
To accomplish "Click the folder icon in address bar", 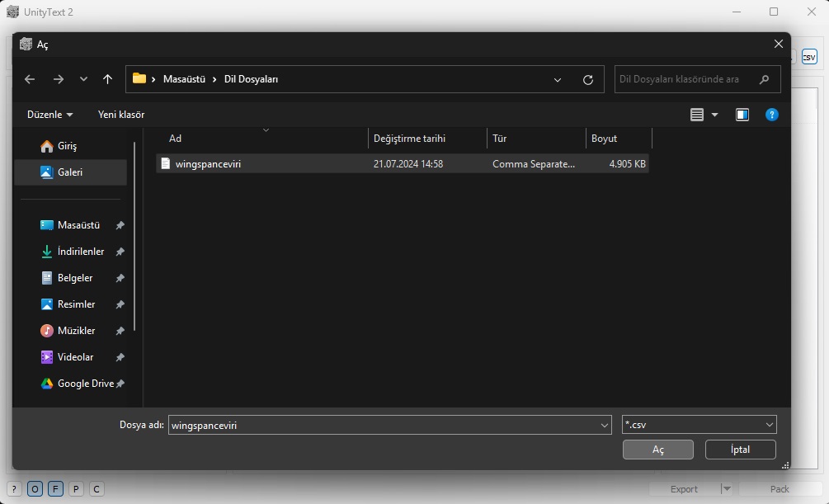I will tap(139, 79).
